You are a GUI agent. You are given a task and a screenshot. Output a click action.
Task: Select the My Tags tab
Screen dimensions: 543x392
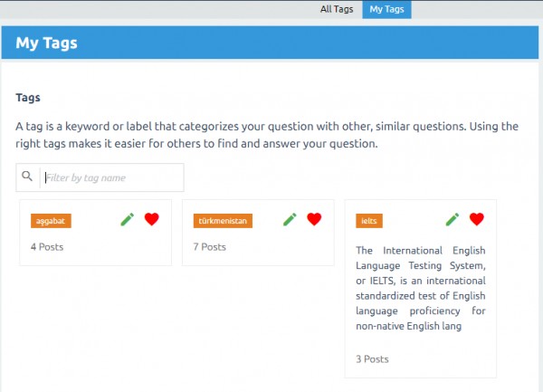pyautogui.click(x=387, y=9)
